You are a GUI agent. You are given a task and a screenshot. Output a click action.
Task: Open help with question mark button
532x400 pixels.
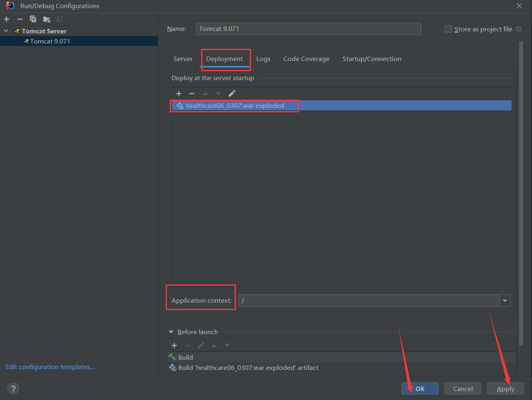tap(13, 389)
